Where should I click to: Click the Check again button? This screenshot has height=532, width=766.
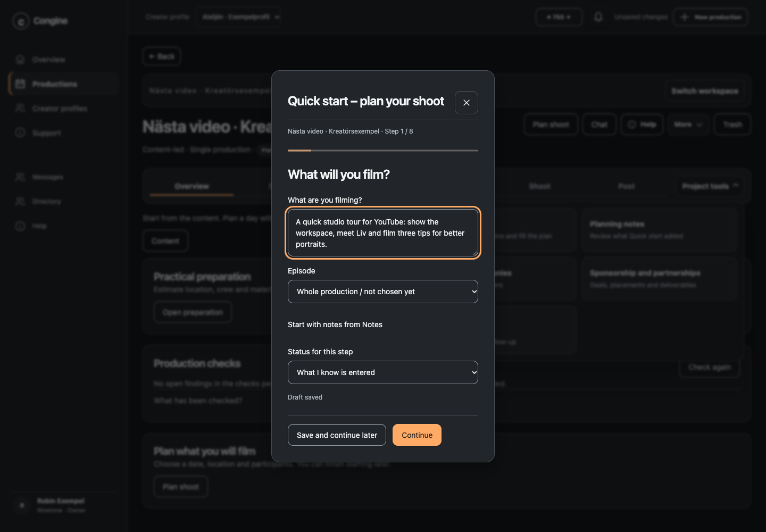tap(709, 367)
